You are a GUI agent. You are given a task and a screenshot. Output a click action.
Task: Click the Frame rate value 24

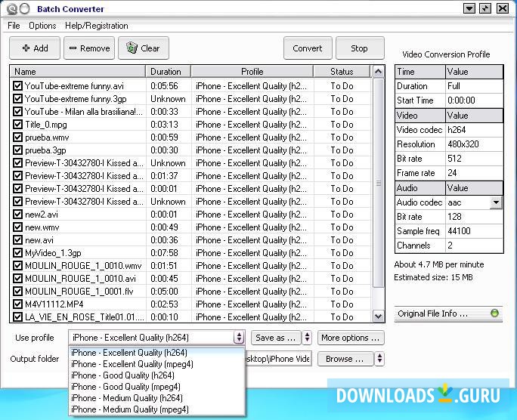click(x=474, y=173)
